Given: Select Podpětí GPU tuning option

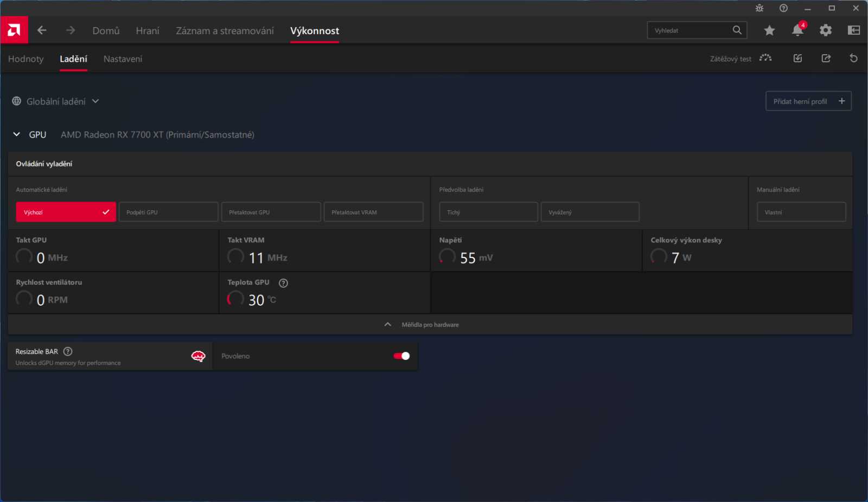Looking at the screenshot, I should 168,212.
